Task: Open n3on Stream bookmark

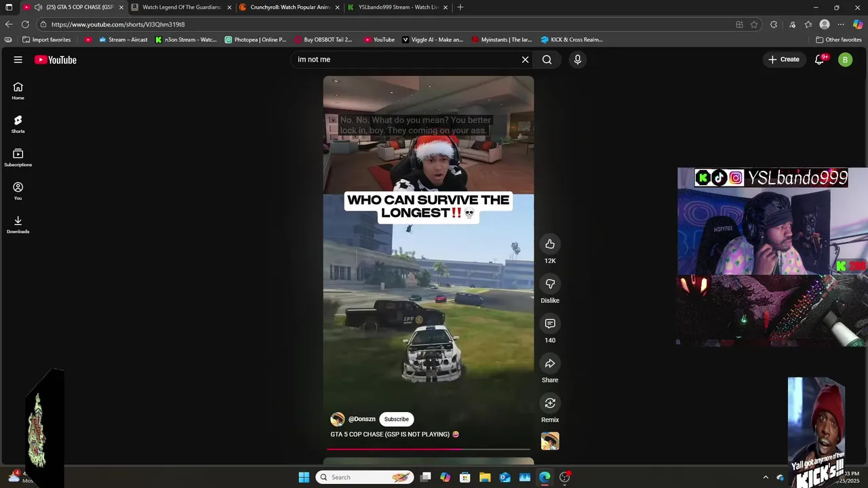Action: [185, 39]
